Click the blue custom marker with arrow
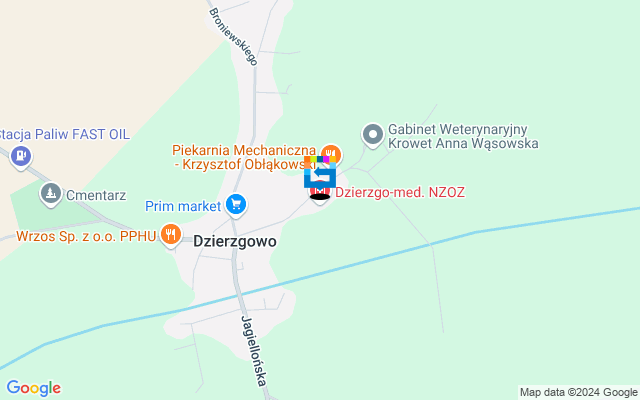The height and width of the screenshot is (400, 640). pos(320,172)
